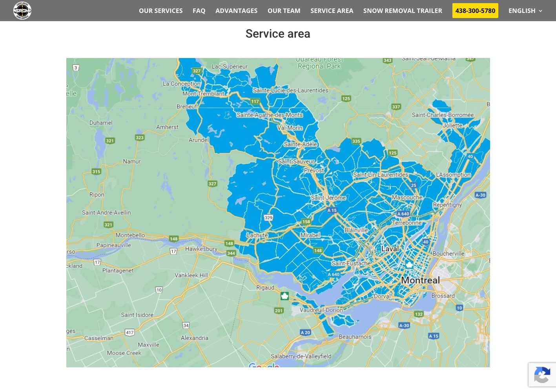The width and height of the screenshot is (556, 392).
Task: Click the Service area heading
Action: 278,34
